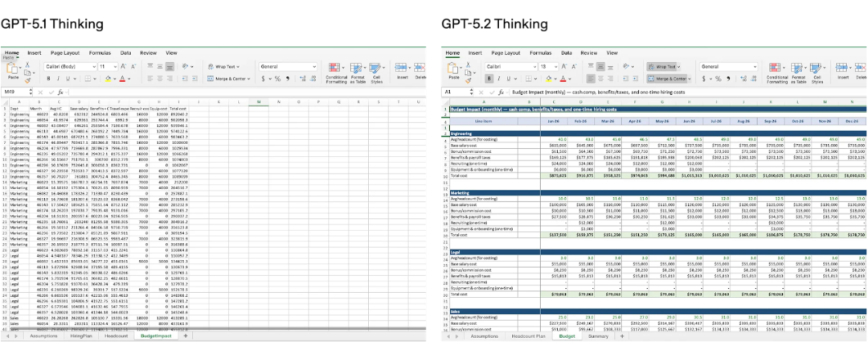Switch to the Headcount Plan sheet in the right window
This screenshot has height=342, width=868.
(x=529, y=336)
